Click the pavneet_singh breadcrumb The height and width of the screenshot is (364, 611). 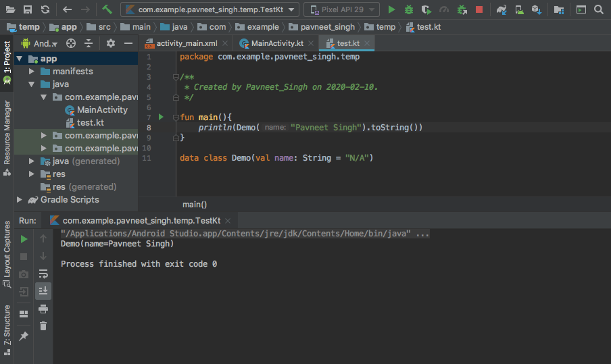tap(322, 27)
